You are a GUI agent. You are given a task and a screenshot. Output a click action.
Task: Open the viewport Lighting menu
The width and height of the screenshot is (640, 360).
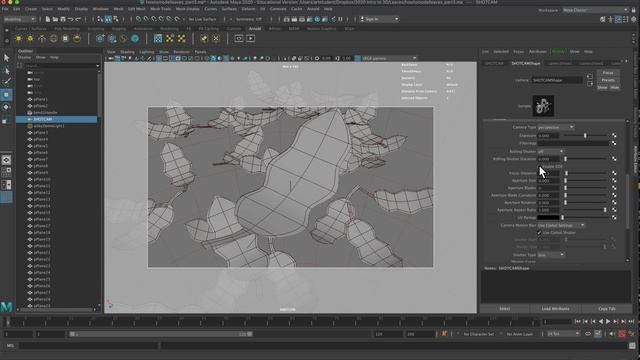coord(147,52)
